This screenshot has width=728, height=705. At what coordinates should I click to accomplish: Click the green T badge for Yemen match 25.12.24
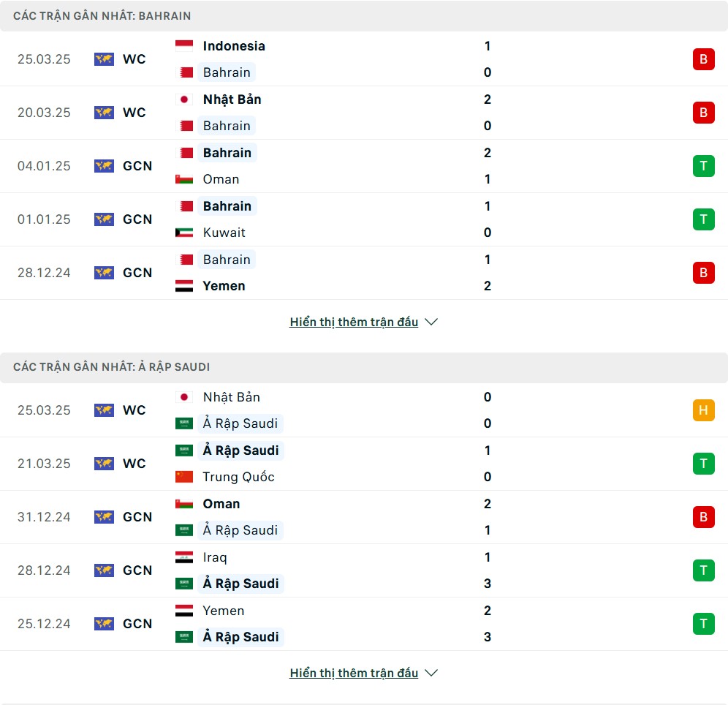[703, 624]
